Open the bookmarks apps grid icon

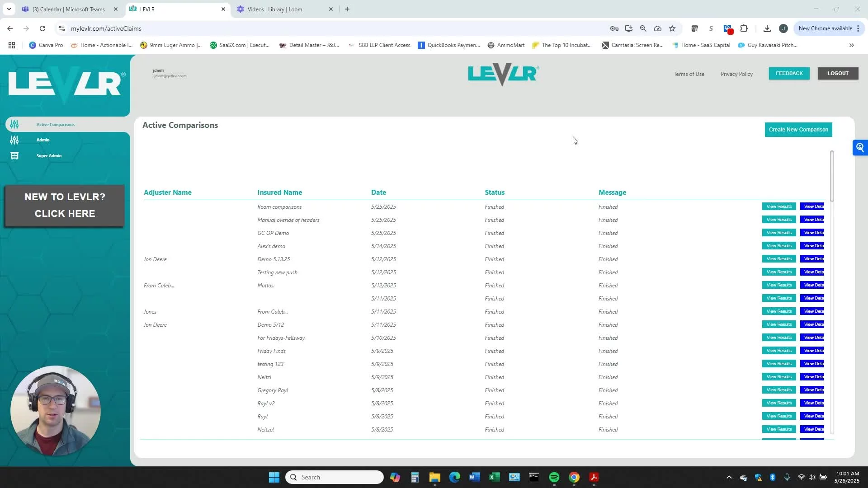click(12, 45)
